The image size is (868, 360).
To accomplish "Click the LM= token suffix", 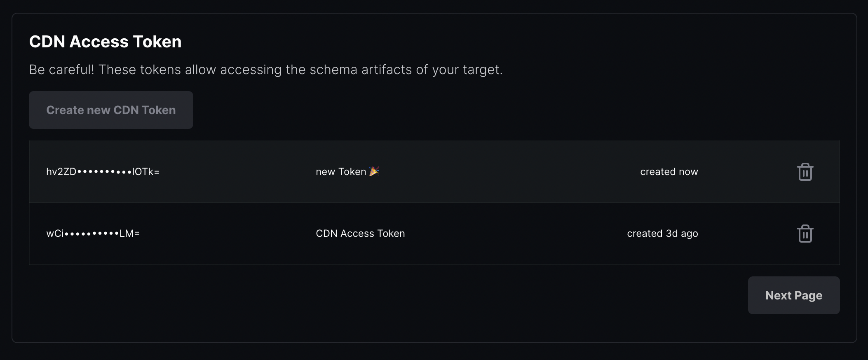I will 129,234.
